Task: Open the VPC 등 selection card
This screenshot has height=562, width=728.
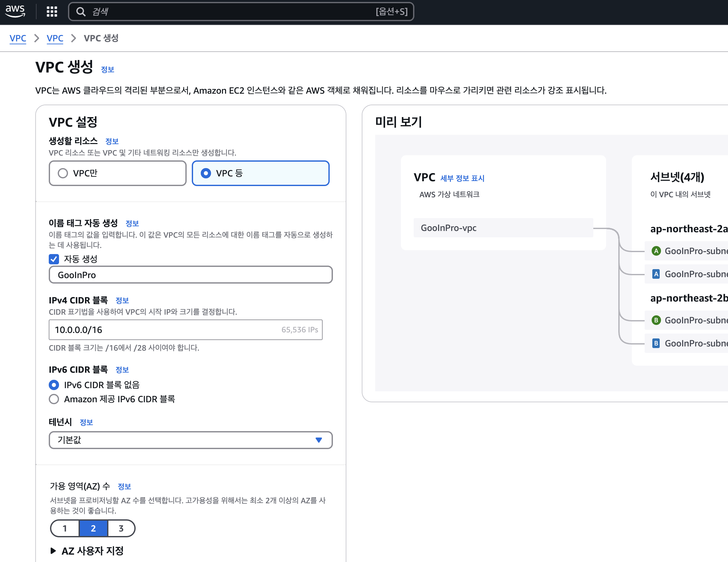Action: pyautogui.click(x=260, y=173)
